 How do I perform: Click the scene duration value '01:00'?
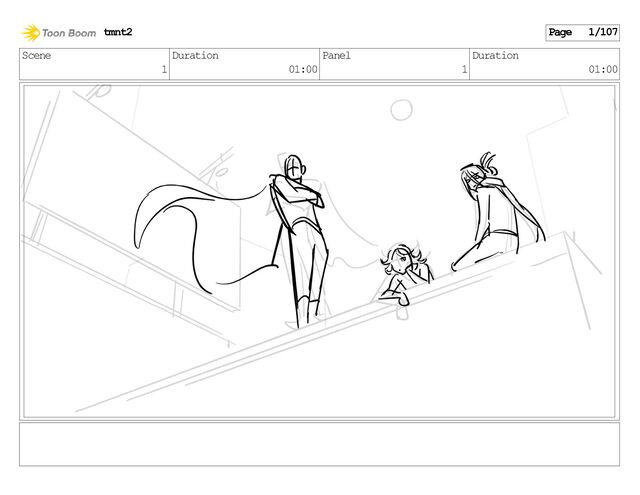point(303,69)
